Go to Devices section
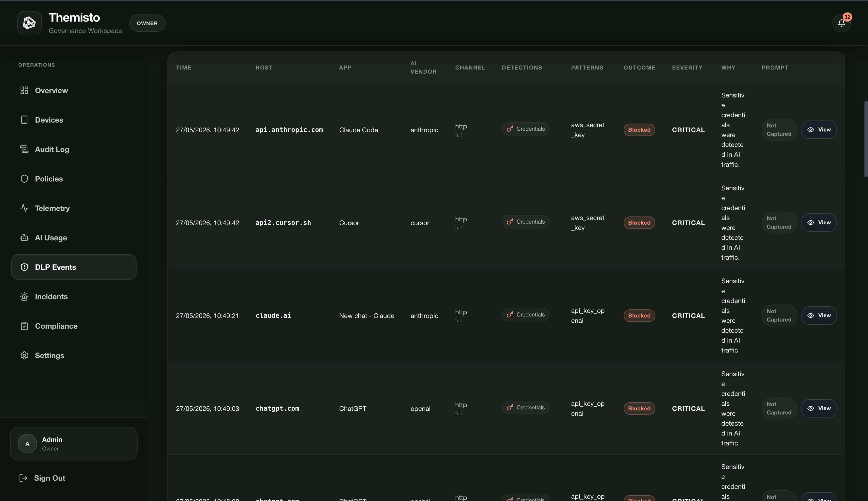The height and width of the screenshot is (501, 868). click(x=74, y=120)
